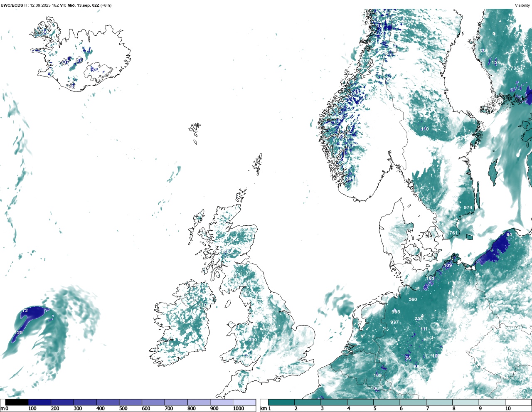Pick the 400–500 m purple legend swatch

(x=108, y=402)
